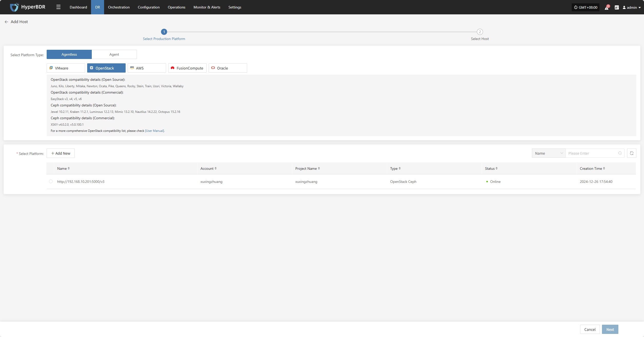This screenshot has height=337, width=644.
Task: Open the Dashboard menu
Action: [78, 7]
